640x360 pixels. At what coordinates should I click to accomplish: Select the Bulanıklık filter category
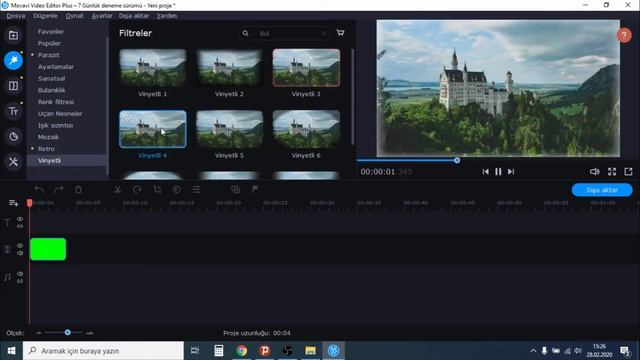point(51,90)
